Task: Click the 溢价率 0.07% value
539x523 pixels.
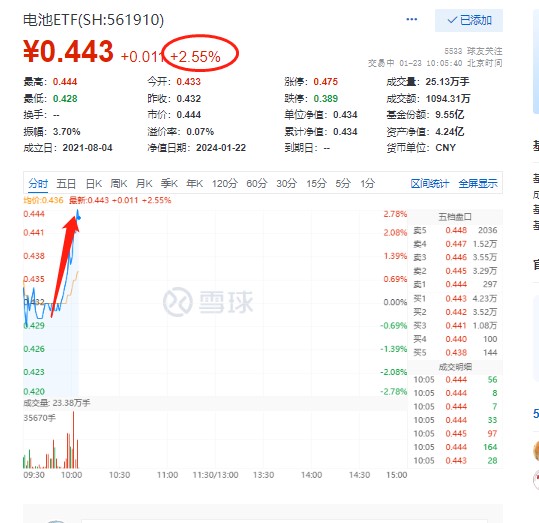Action: click(x=200, y=132)
